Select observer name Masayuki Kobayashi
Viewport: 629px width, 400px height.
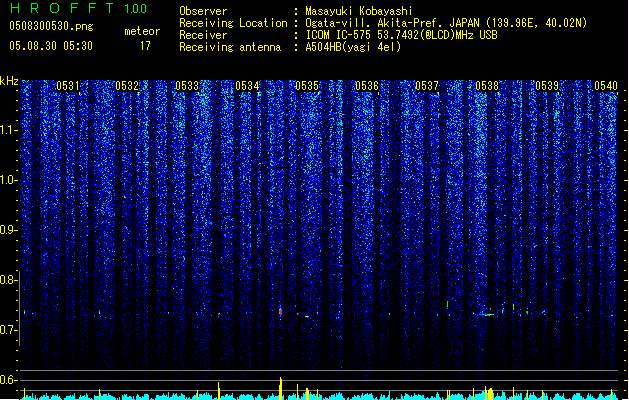pos(359,11)
